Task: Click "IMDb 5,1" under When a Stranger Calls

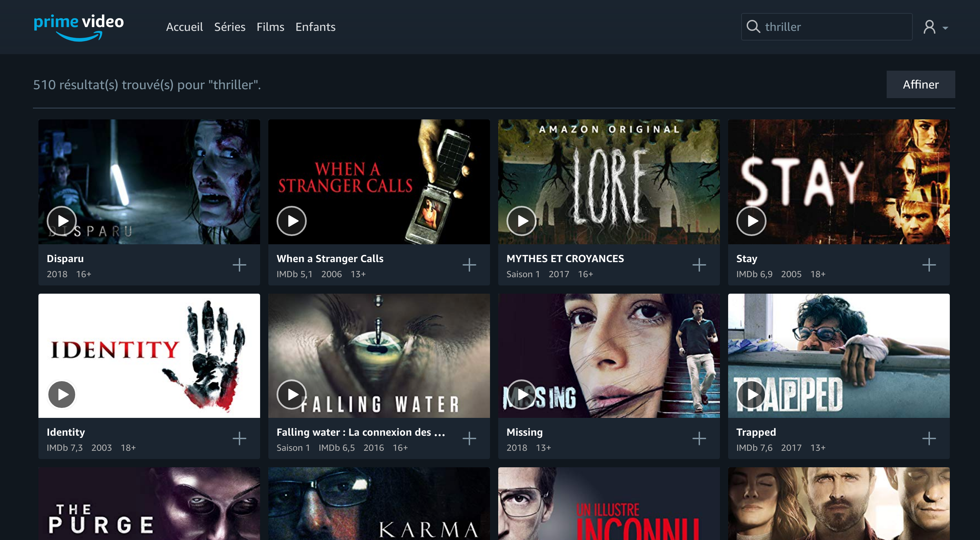Action: pyautogui.click(x=294, y=274)
